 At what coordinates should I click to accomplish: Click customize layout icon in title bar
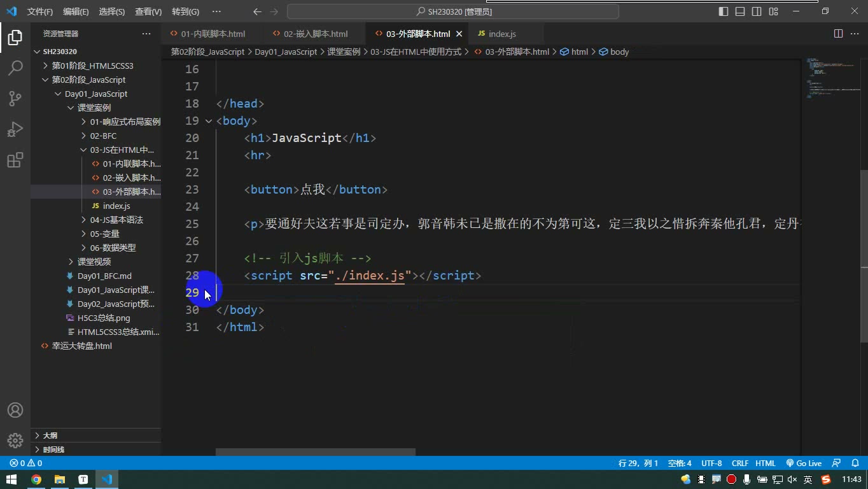(x=774, y=11)
